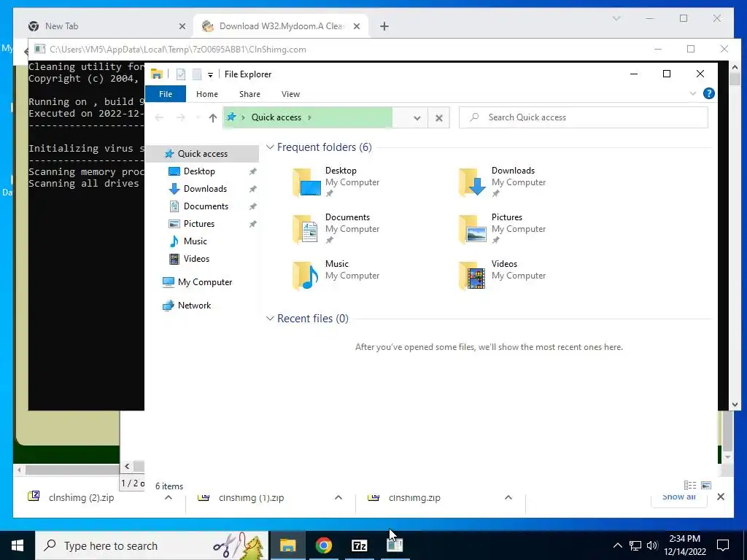
Task: Select the Downloads folder icon in Frequent folders
Action: coord(472,182)
